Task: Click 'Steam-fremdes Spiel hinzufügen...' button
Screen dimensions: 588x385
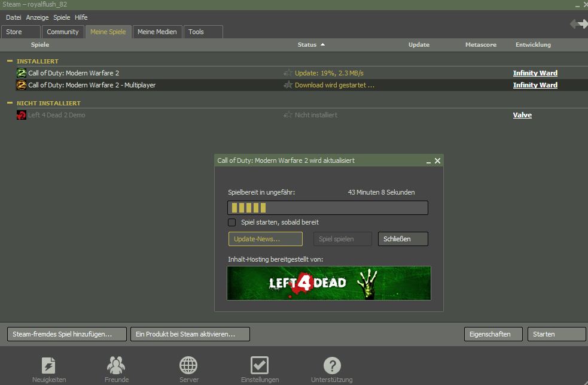Action: coord(67,334)
